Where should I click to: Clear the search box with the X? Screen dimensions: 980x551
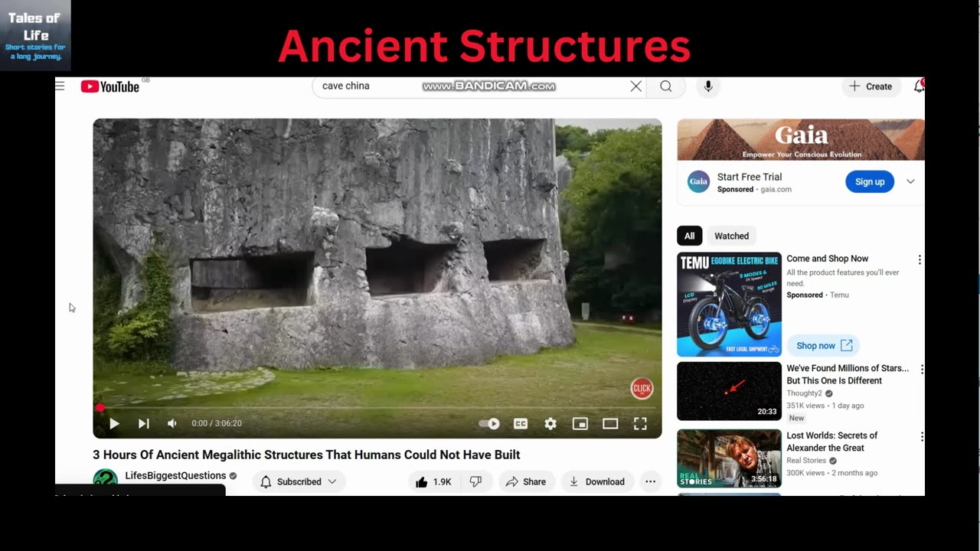coord(636,86)
